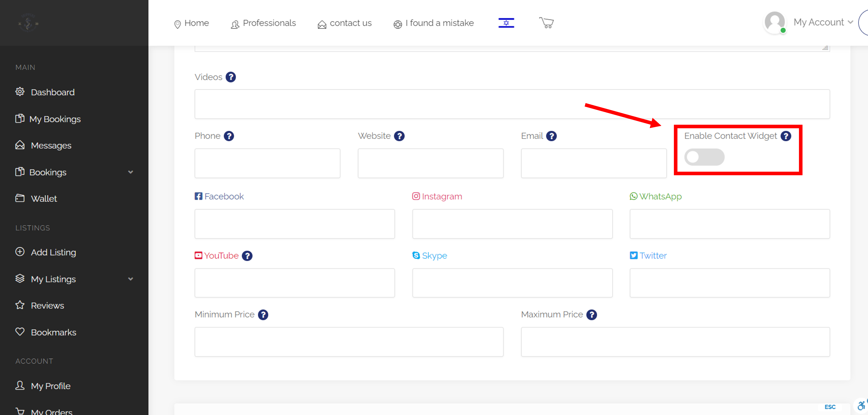Screen dimensions: 868x415
Task: Click the Maximum Price help icon
Action: click(x=591, y=315)
